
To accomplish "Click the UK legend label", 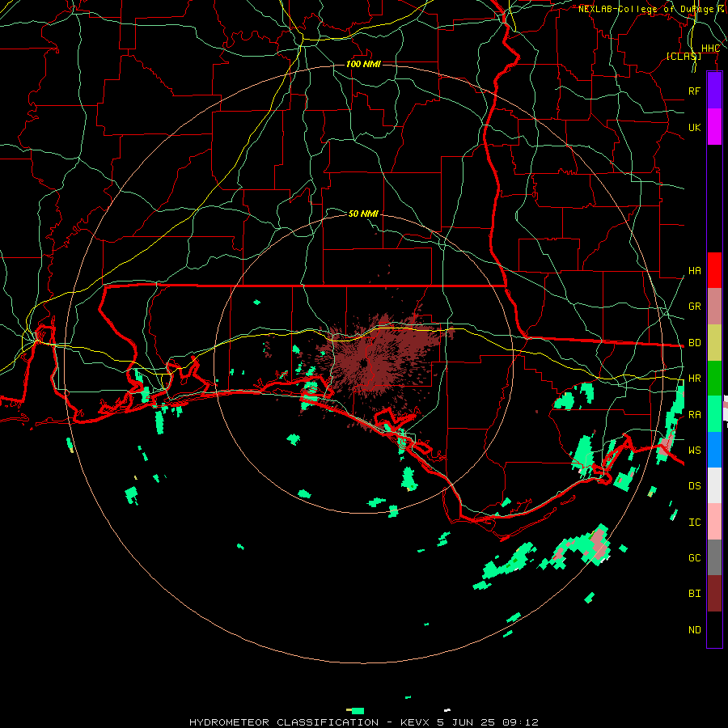I will tap(694, 127).
